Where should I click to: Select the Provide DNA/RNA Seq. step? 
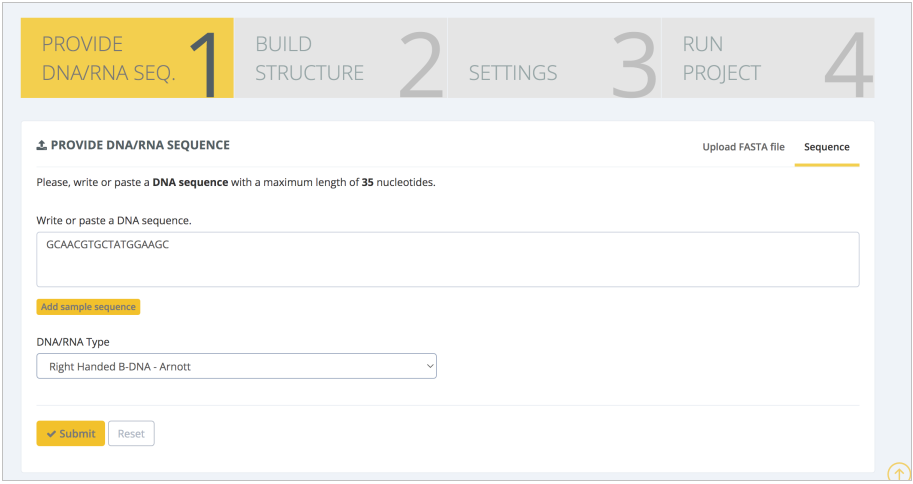pyautogui.click(x=109, y=59)
